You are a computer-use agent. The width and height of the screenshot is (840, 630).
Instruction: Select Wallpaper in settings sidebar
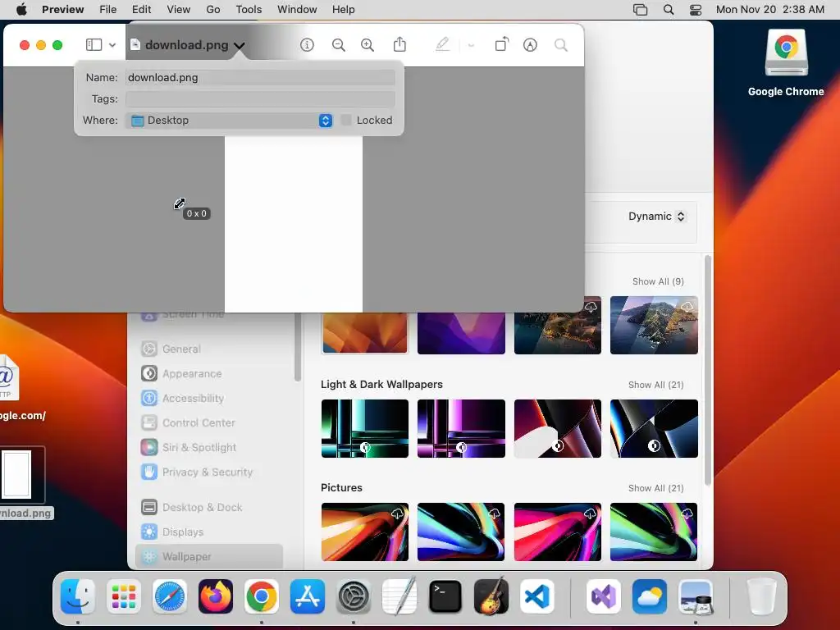click(210, 557)
